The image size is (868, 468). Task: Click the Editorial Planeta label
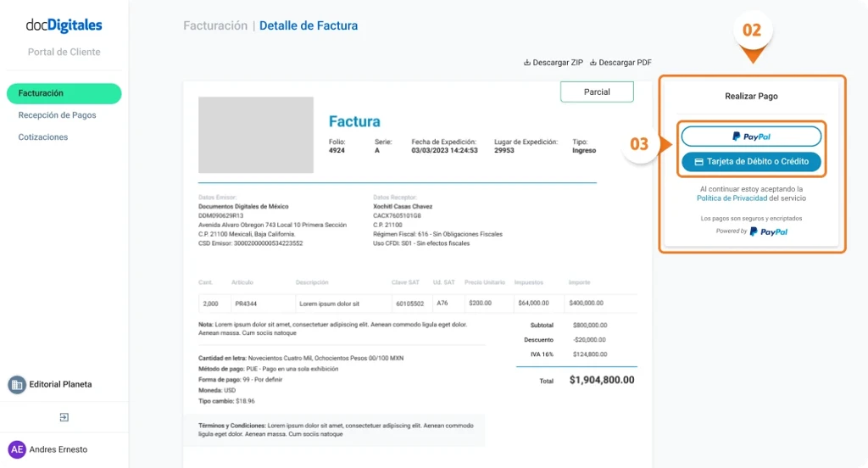(60, 384)
